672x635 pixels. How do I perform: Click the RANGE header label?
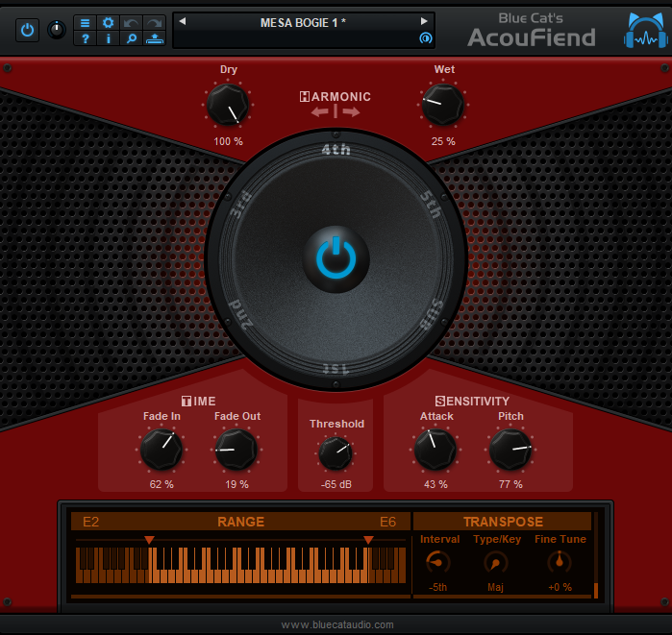(x=240, y=522)
